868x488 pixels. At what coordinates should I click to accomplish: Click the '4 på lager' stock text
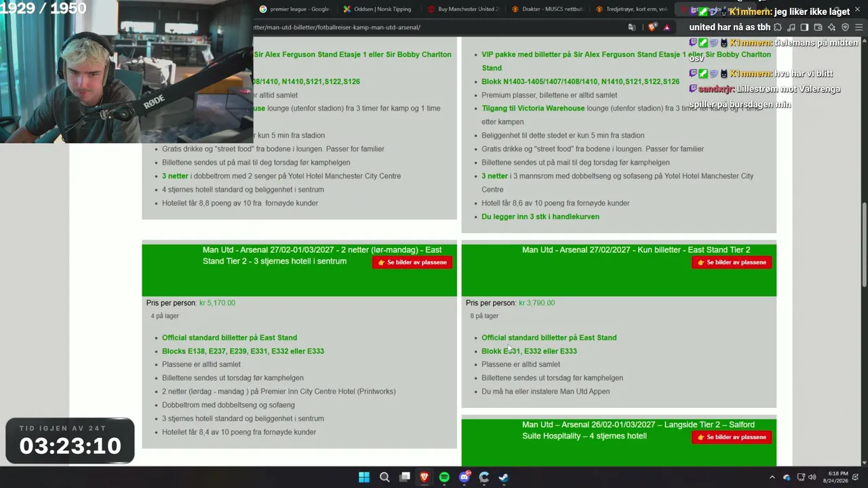[165, 316]
